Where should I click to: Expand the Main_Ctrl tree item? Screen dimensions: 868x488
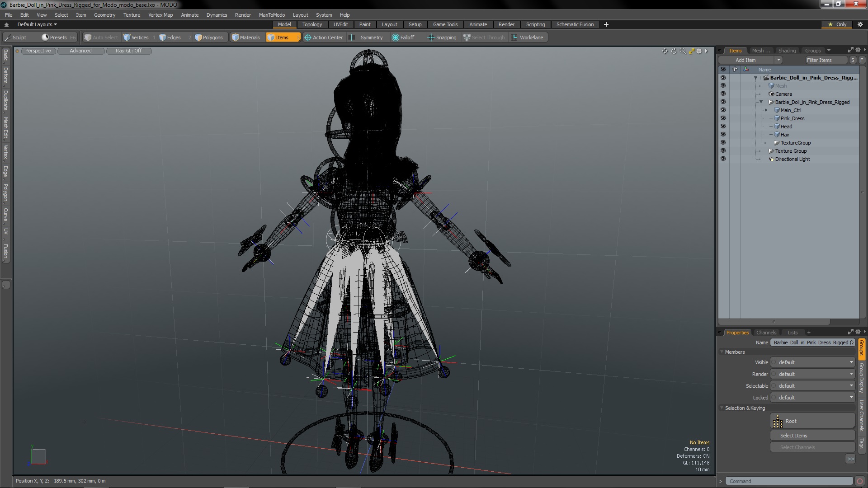[x=766, y=110]
